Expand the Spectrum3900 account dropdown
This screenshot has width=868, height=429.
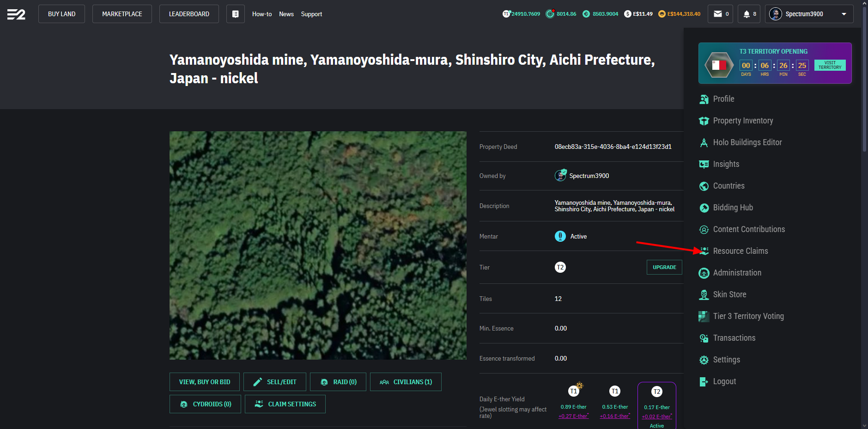click(844, 14)
